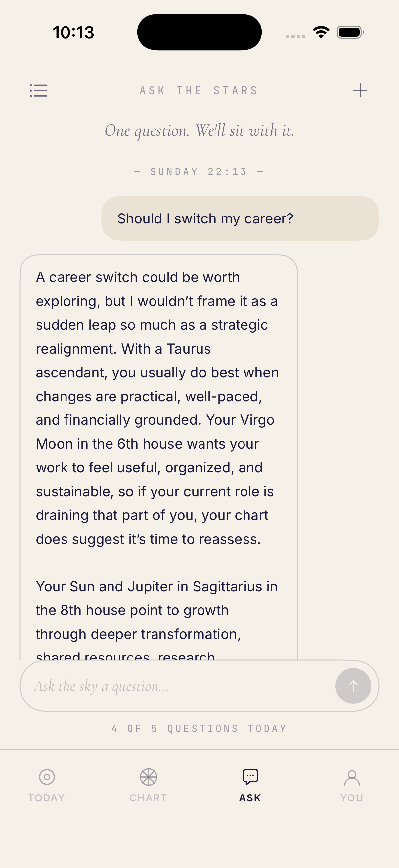Tap the send arrow button
The width and height of the screenshot is (399, 868).
353,686
